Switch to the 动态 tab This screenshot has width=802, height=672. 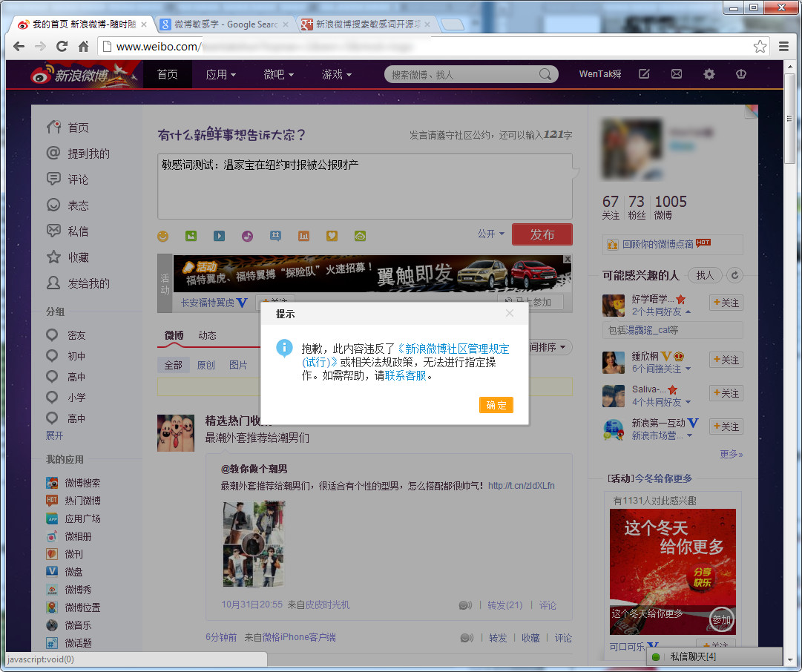click(207, 335)
